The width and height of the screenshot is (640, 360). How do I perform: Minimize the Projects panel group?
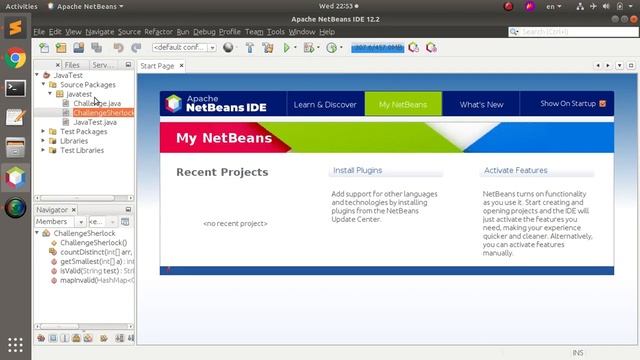coord(128,65)
